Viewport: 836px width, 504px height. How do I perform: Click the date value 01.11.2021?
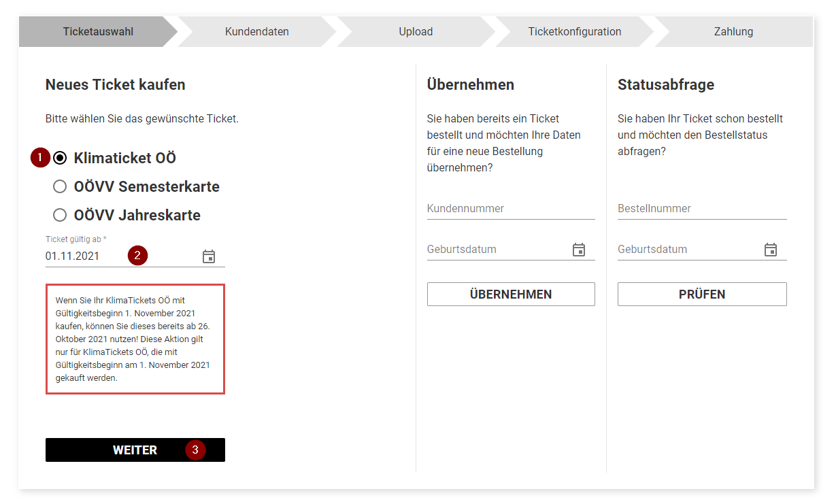point(72,256)
